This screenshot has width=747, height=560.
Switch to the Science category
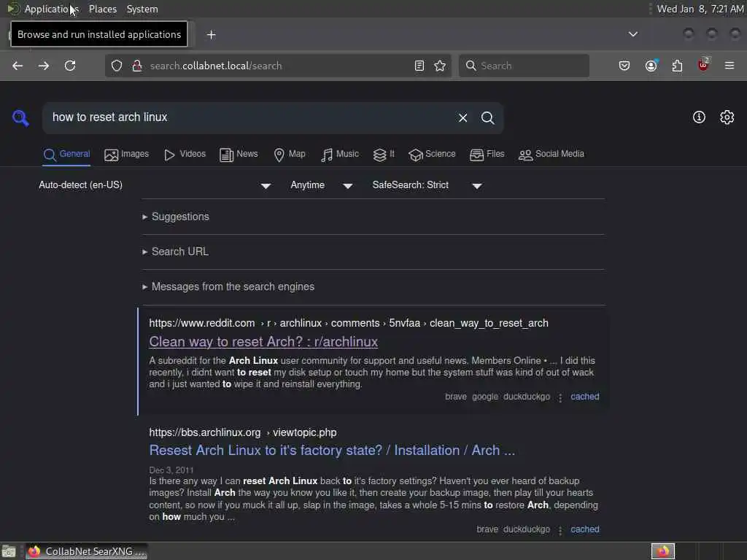coord(432,155)
